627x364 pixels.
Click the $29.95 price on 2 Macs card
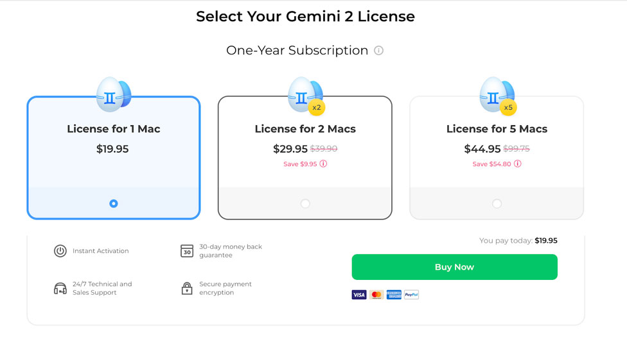[290, 149]
